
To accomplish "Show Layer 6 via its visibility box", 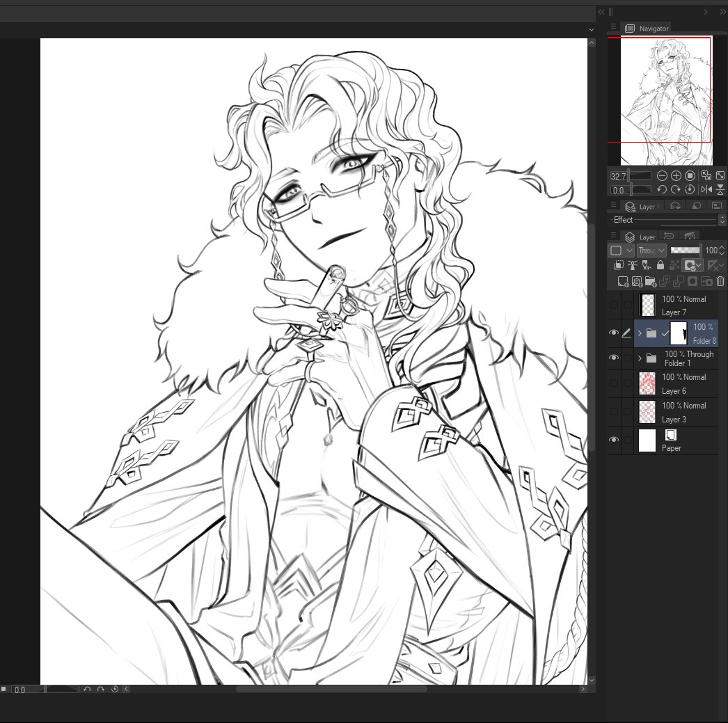I will pos(613,383).
